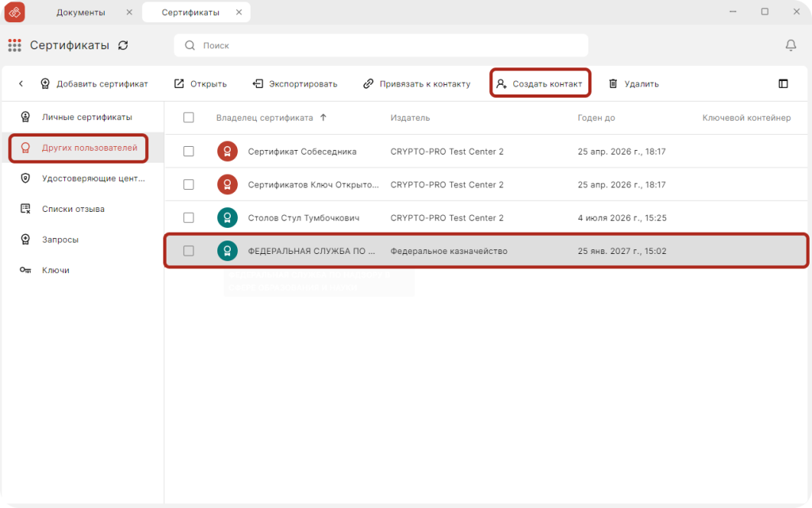
Task: Click Федеральное казначейство issuer cell
Action: tap(449, 251)
